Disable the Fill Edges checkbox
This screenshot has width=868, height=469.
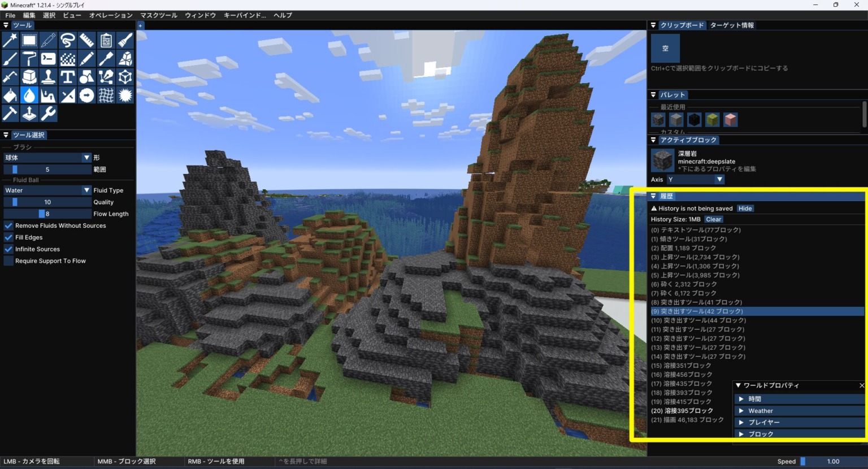click(8, 237)
